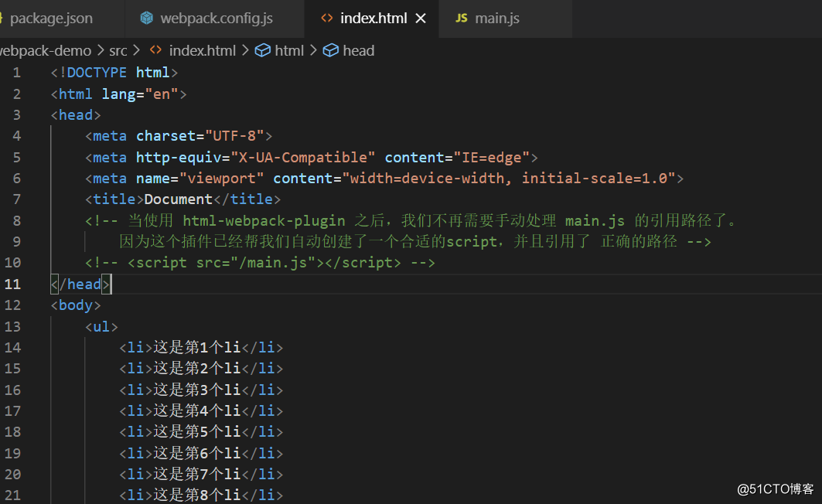Screen dimensions: 822x504
Task: Click the HTML file icon in breadcrumb
Action: tap(155, 50)
